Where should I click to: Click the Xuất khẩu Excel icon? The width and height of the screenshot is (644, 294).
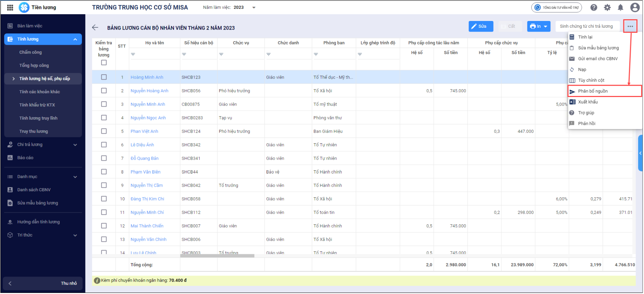[572, 102]
